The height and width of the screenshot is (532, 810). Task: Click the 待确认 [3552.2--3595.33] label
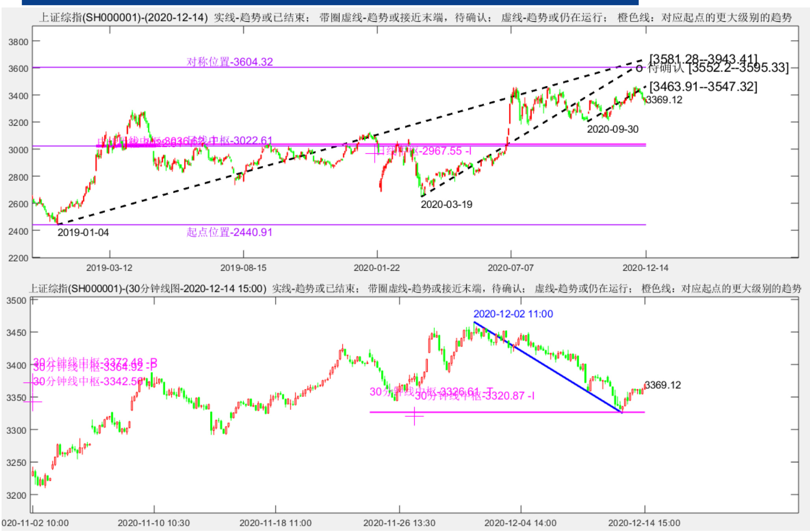point(718,68)
